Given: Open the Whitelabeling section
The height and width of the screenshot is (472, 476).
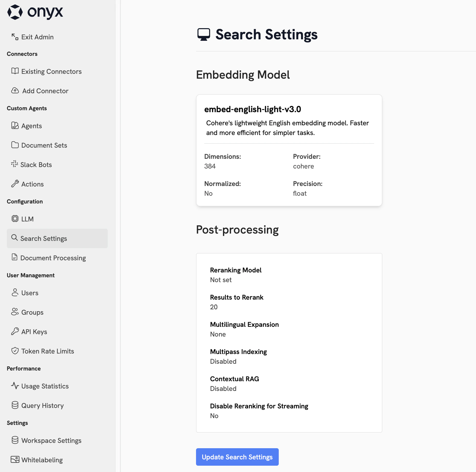Looking at the screenshot, I should 42,460.
